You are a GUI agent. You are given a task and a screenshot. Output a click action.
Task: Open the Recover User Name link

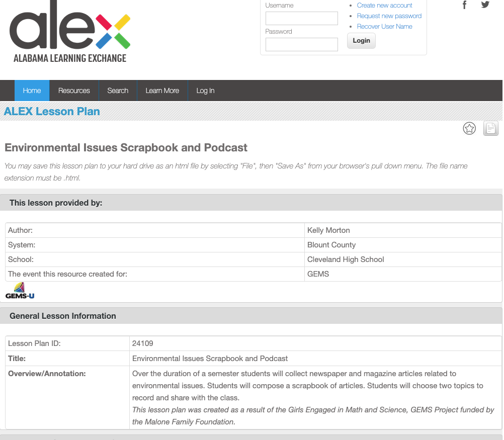click(384, 26)
